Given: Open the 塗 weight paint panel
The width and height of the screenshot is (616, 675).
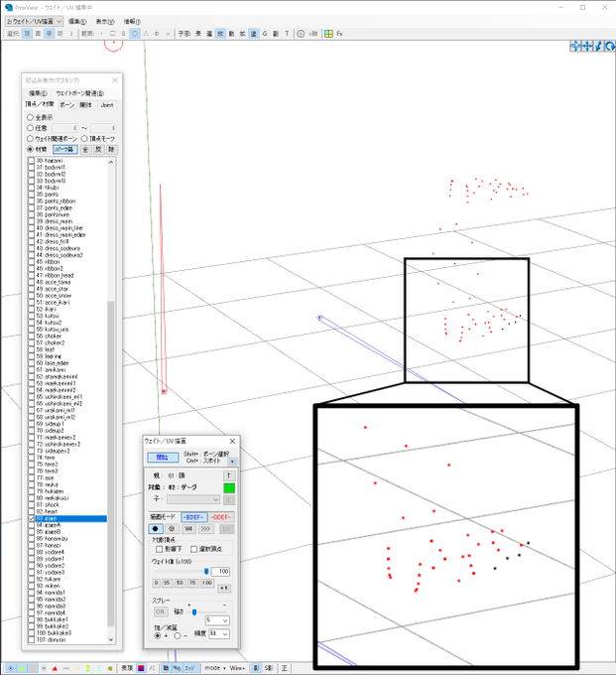Looking at the screenshot, I should pyautogui.click(x=254, y=34).
